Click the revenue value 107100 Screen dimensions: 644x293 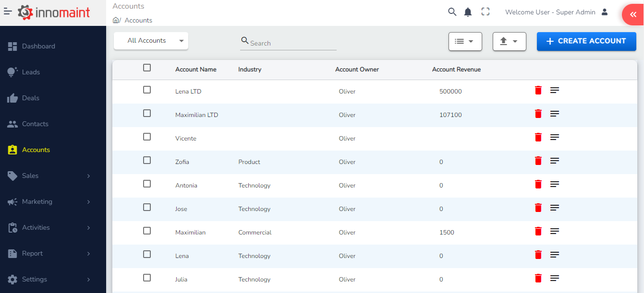[450, 115]
